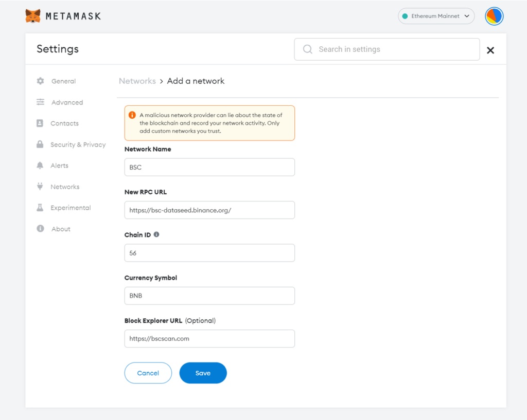Viewport: 527px width, 420px height.
Task: Open the account avatar menu
Action: pos(494,16)
